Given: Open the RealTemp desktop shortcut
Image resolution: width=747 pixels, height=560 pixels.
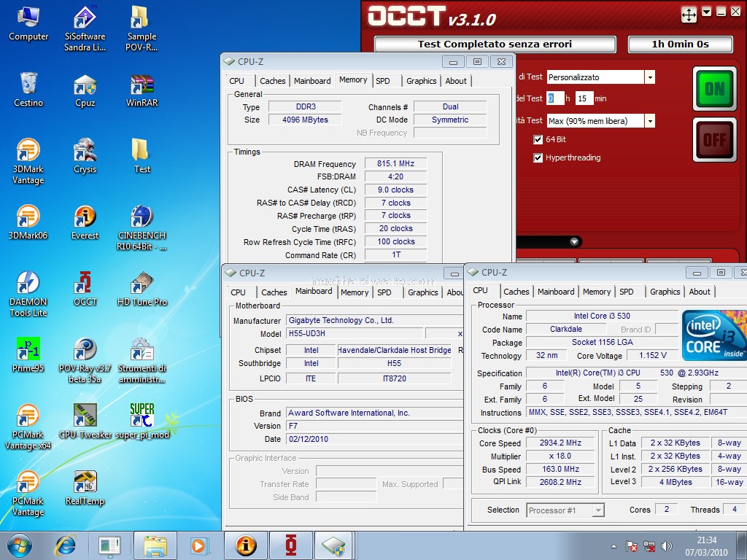Looking at the screenshot, I should (85, 488).
